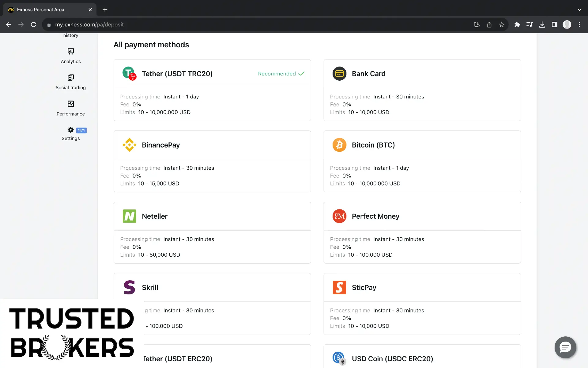Choose Bitcoin (BTC) payment method

[x=422, y=161]
